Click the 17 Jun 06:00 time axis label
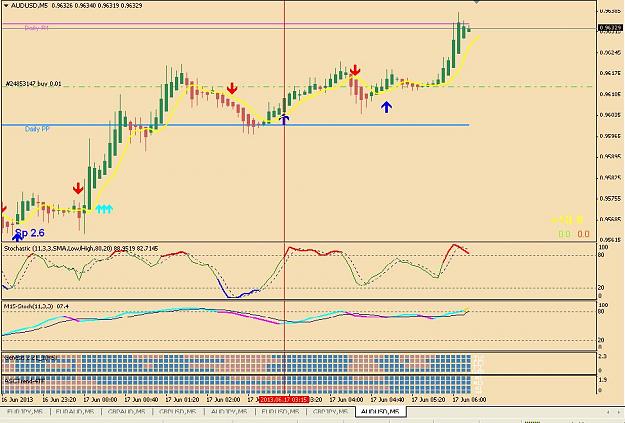 tap(469, 399)
